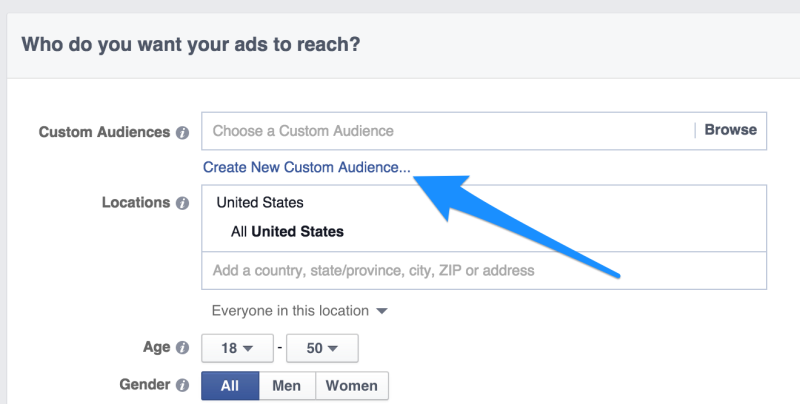This screenshot has height=404, width=800.
Task: Click the Who do you want heading
Action: tap(191, 44)
